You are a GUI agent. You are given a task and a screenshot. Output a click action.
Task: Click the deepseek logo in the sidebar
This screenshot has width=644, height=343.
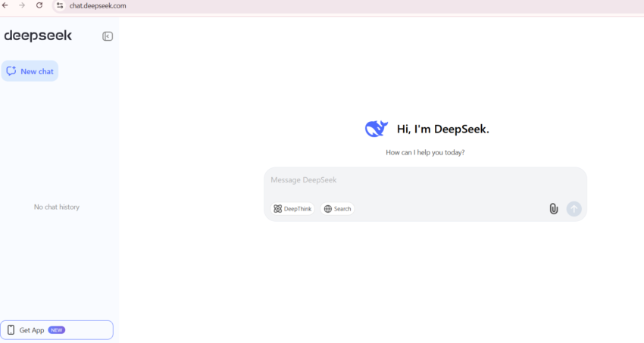[x=38, y=36]
